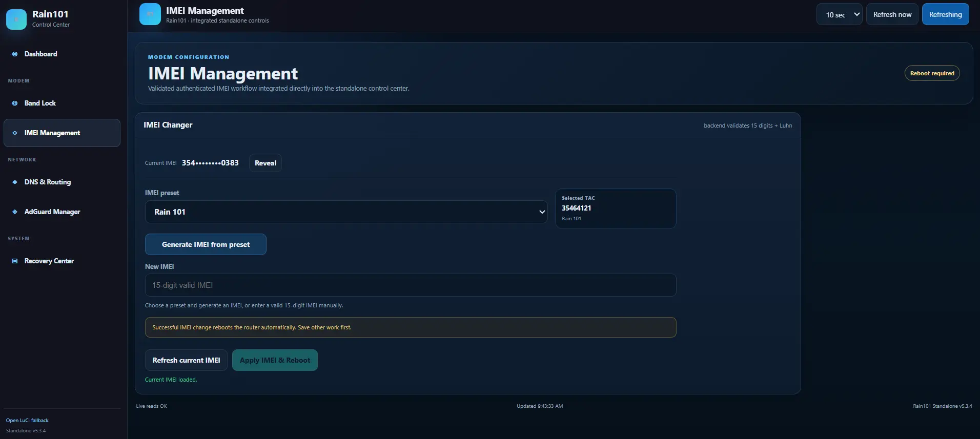Viewport: 980px width, 439px height.
Task: Click the Selected TAC card showing 35464121
Action: (616, 208)
